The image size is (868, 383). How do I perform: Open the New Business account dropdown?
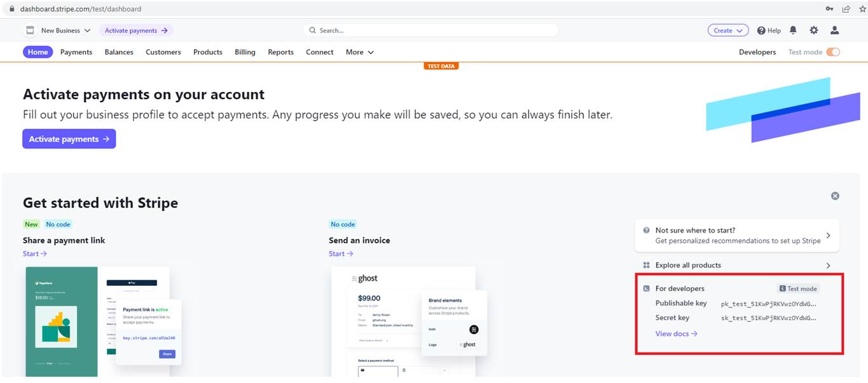(x=65, y=30)
